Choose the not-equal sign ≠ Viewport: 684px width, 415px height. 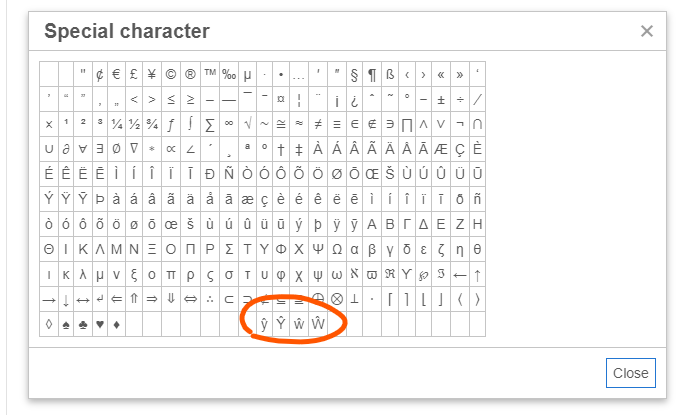pos(318,124)
